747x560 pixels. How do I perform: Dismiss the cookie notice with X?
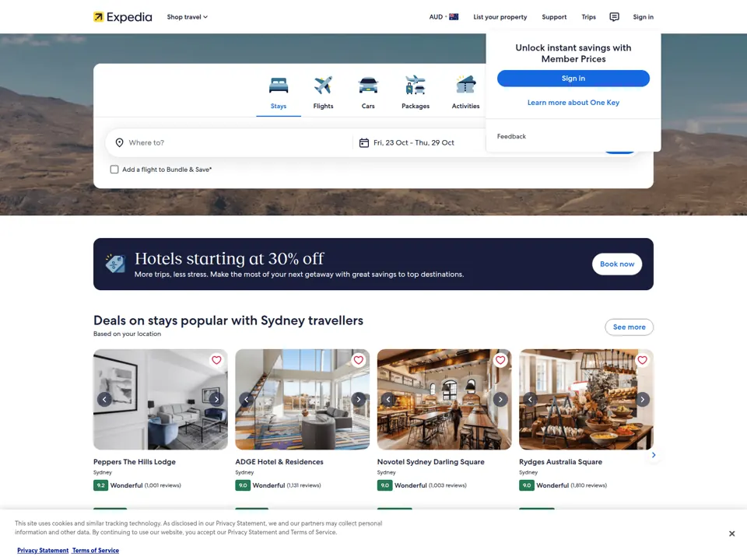(x=731, y=534)
